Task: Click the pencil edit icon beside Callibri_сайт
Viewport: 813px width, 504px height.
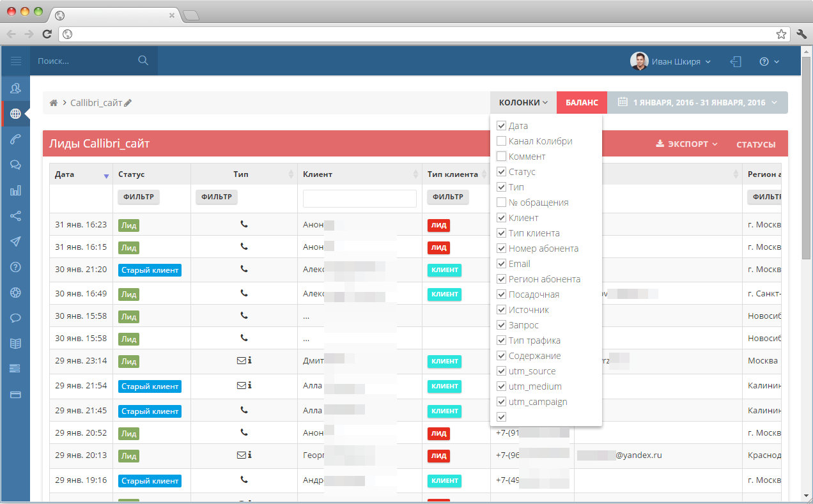Action: point(128,103)
